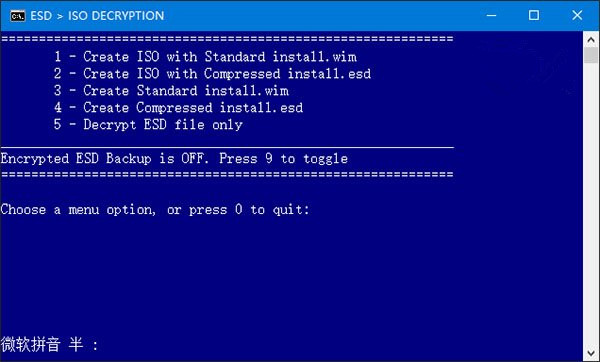Click the scrollbar down arrow
Viewport: 600px width, 362px height.
[591, 353]
